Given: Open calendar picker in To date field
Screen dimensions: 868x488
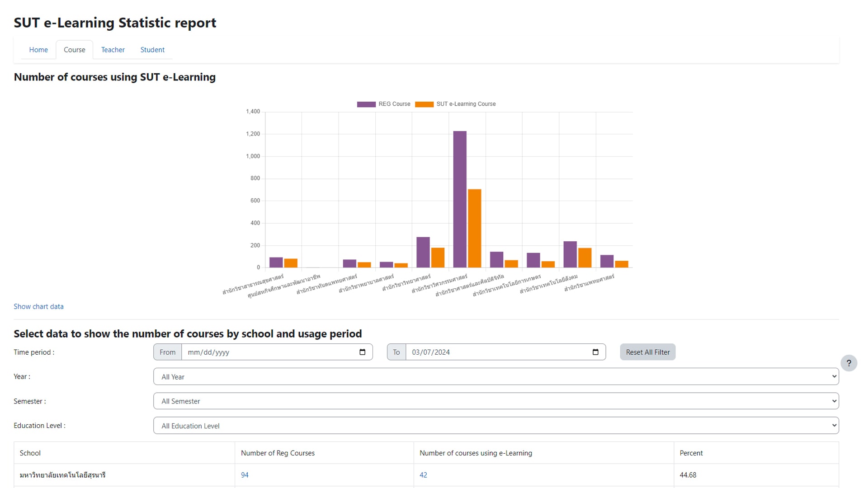Looking at the screenshot, I should (x=595, y=352).
